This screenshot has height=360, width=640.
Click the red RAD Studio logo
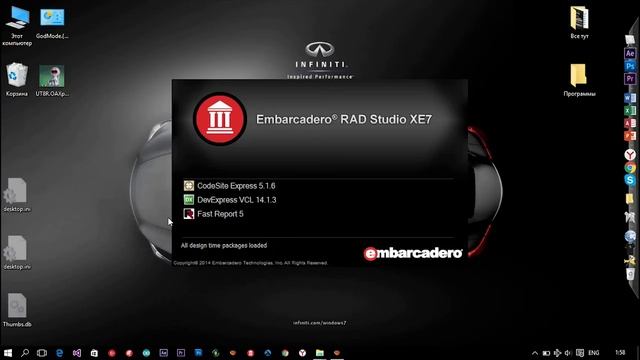[x=220, y=119]
